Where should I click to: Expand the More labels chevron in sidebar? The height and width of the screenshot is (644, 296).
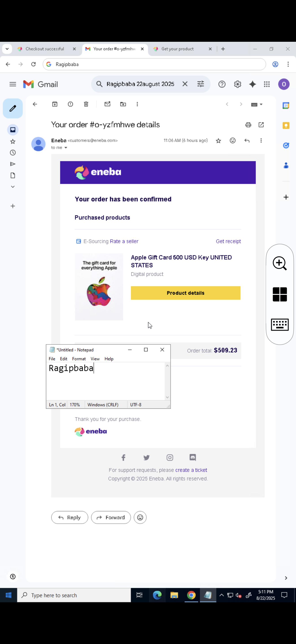click(13, 187)
